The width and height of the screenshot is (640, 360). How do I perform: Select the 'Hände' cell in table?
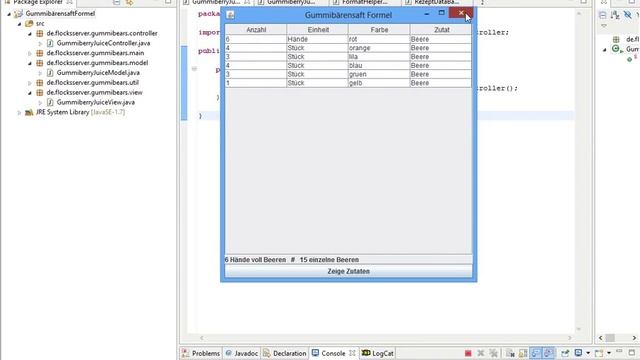click(317, 39)
